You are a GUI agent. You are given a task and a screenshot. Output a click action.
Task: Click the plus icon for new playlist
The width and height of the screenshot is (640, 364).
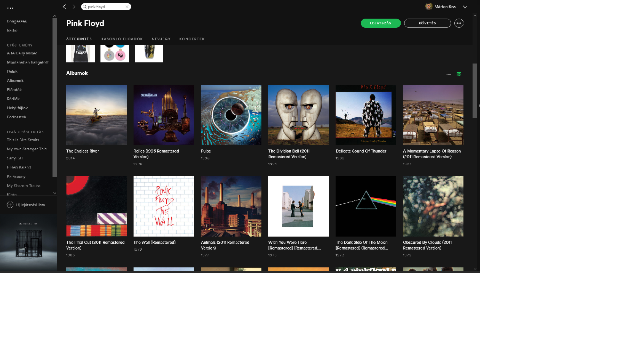click(10, 205)
